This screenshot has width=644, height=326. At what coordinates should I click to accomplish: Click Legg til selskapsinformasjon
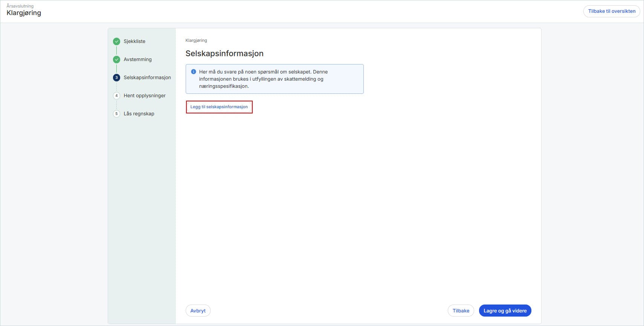219,107
